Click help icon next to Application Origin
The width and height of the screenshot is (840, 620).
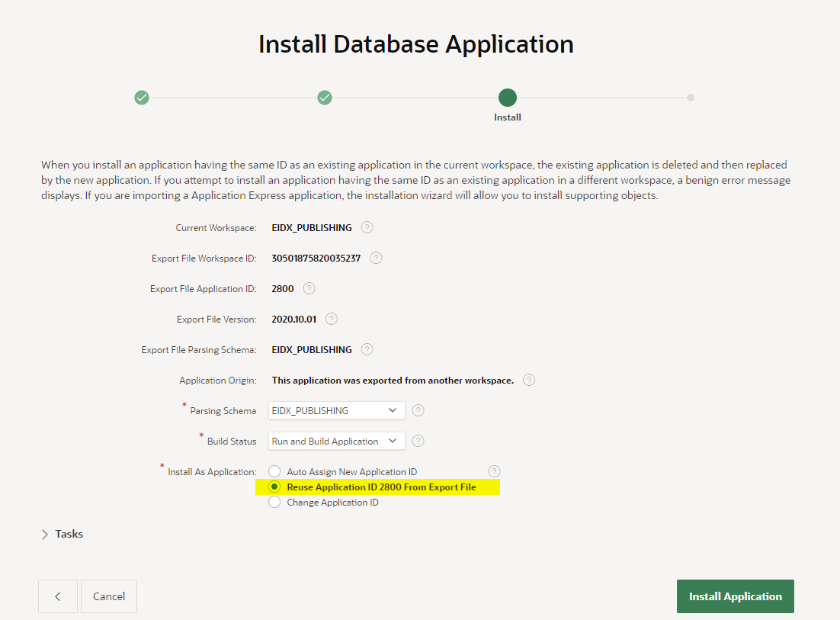pyautogui.click(x=529, y=380)
